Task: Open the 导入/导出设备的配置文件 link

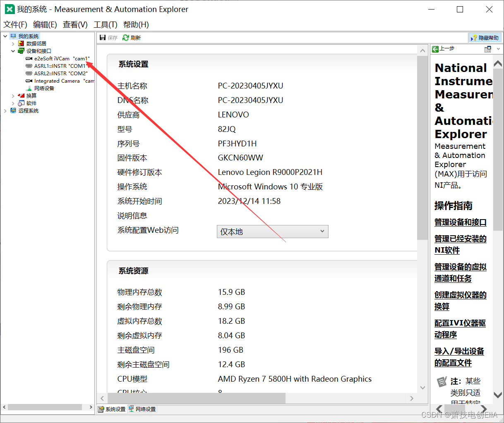Action: (x=459, y=357)
